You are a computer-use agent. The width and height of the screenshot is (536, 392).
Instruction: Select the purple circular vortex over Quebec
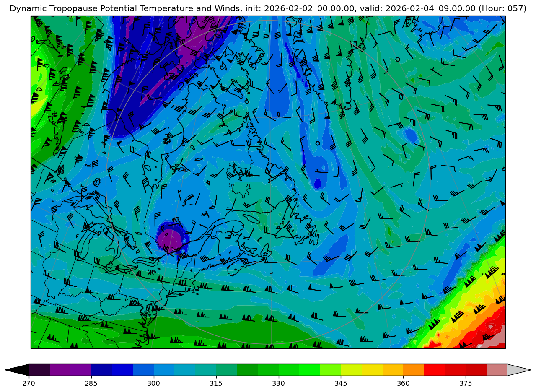pos(171,240)
